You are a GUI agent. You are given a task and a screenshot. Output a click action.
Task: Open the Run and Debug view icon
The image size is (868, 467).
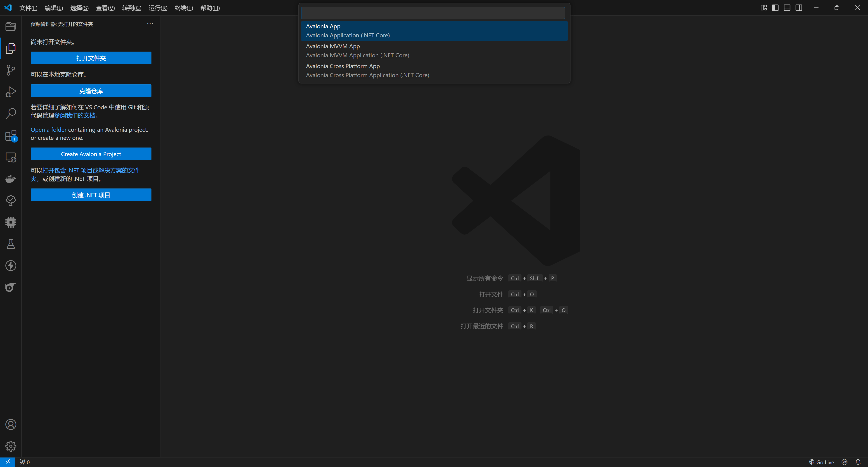coord(11,92)
